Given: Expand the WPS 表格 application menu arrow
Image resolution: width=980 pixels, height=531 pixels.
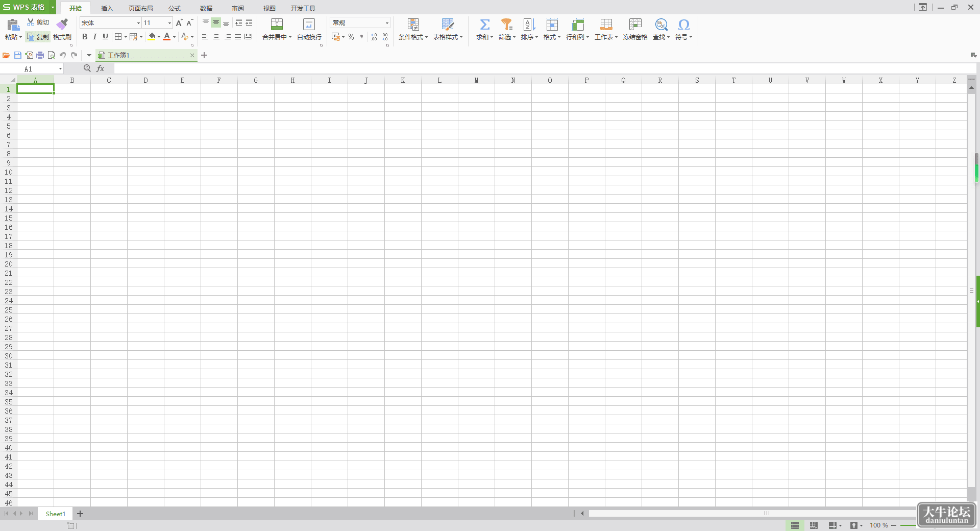Looking at the screenshot, I should [x=53, y=7].
